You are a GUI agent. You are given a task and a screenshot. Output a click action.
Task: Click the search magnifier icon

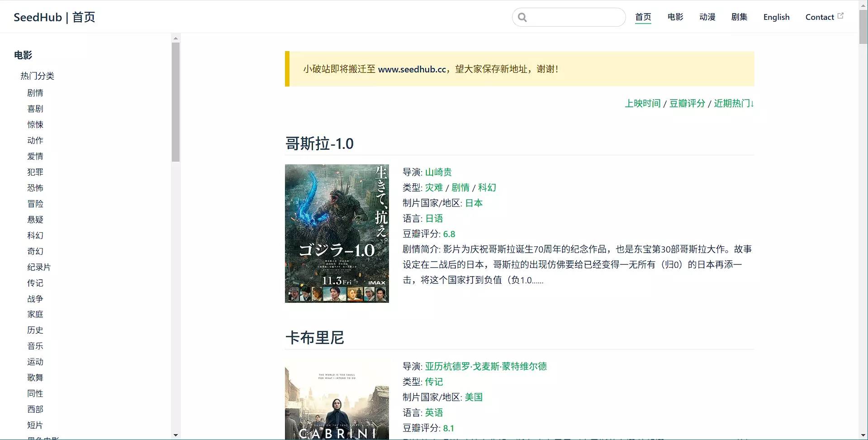[x=522, y=17]
